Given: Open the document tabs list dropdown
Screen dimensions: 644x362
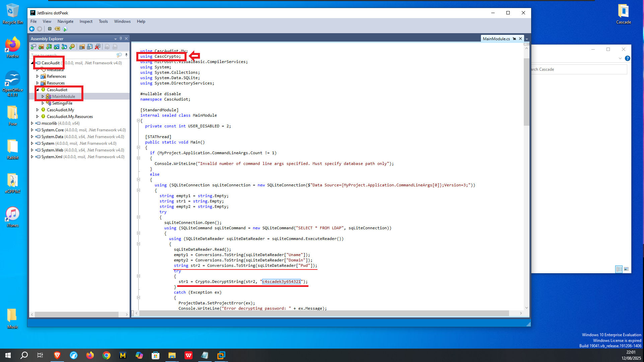Looking at the screenshot, I should click(x=527, y=39).
